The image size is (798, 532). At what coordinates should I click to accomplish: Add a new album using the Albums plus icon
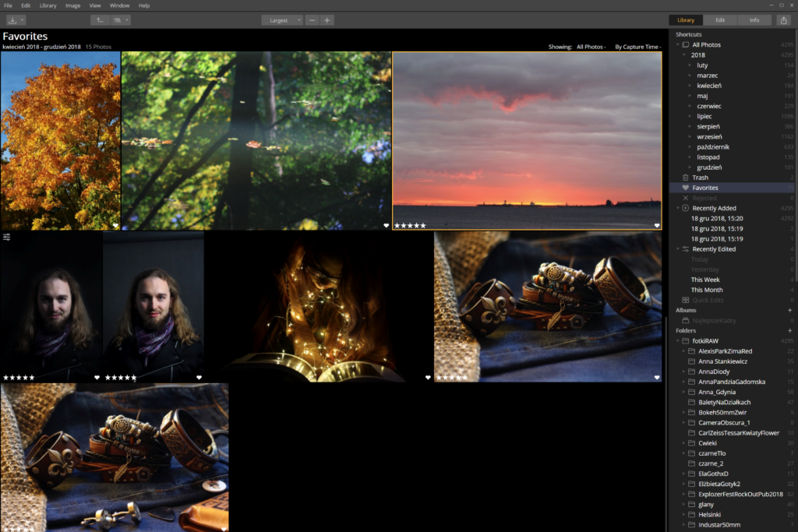(791, 309)
